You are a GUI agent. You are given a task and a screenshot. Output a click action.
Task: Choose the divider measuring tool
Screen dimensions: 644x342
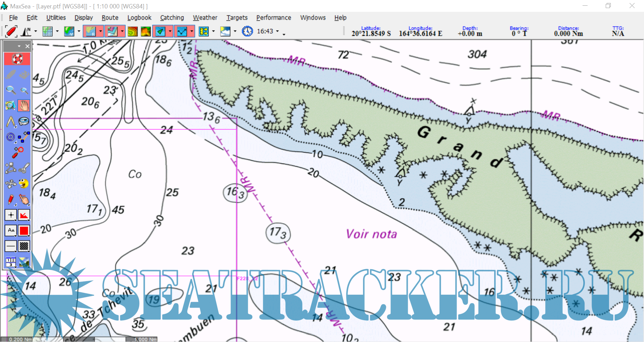click(x=11, y=121)
